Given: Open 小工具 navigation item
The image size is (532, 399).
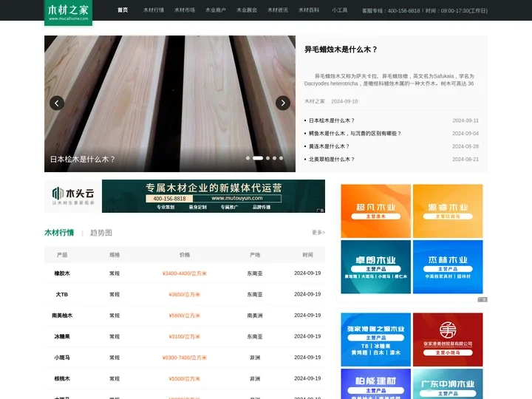Looking at the screenshot, I should tap(340, 10).
